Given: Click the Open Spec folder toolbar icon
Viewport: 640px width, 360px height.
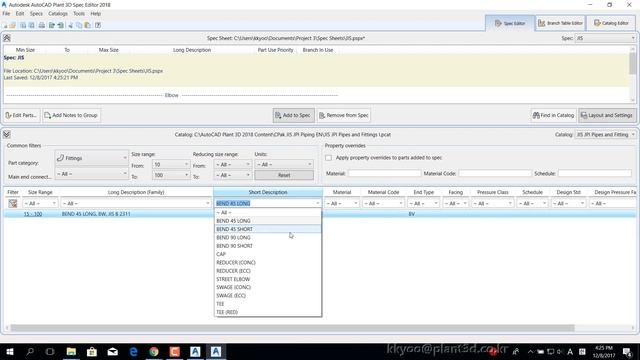Looking at the screenshot, I should tap(13, 25).
